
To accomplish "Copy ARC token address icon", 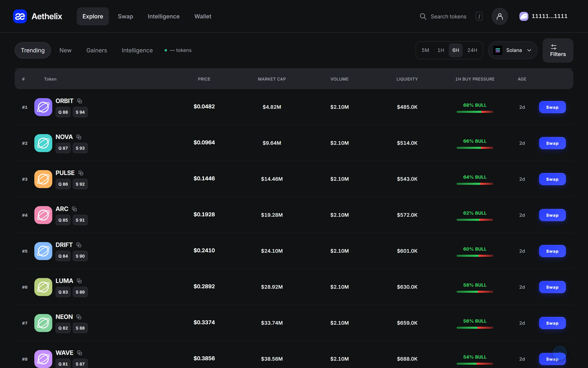I will click(74, 209).
